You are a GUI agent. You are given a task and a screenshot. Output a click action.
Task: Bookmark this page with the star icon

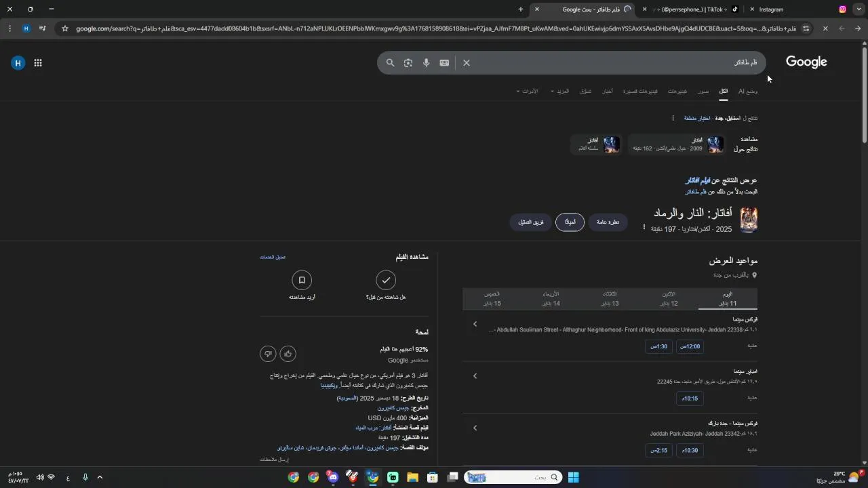(65, 28)
